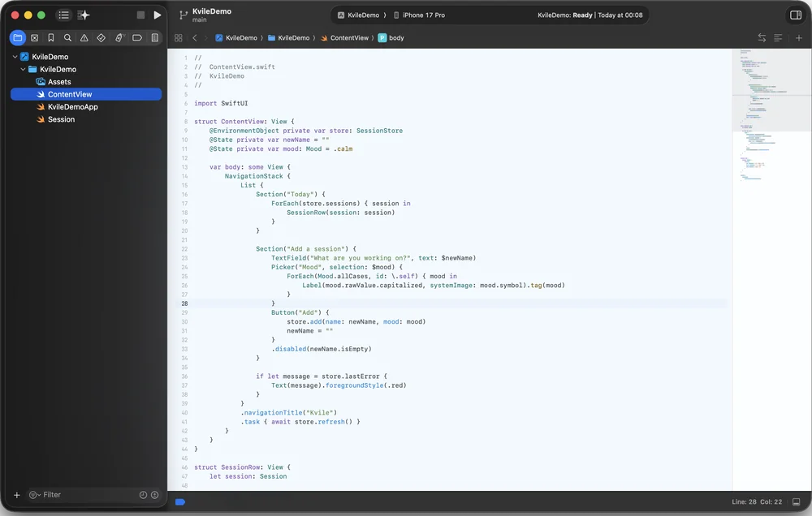
Task: Select the Assets catalog
Action: [59, 82]
